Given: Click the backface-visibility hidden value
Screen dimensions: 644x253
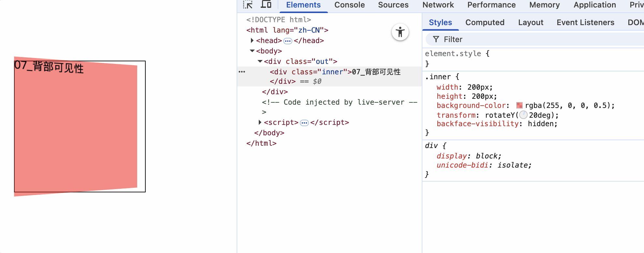Looking at the screenshot, I should 542,124.
